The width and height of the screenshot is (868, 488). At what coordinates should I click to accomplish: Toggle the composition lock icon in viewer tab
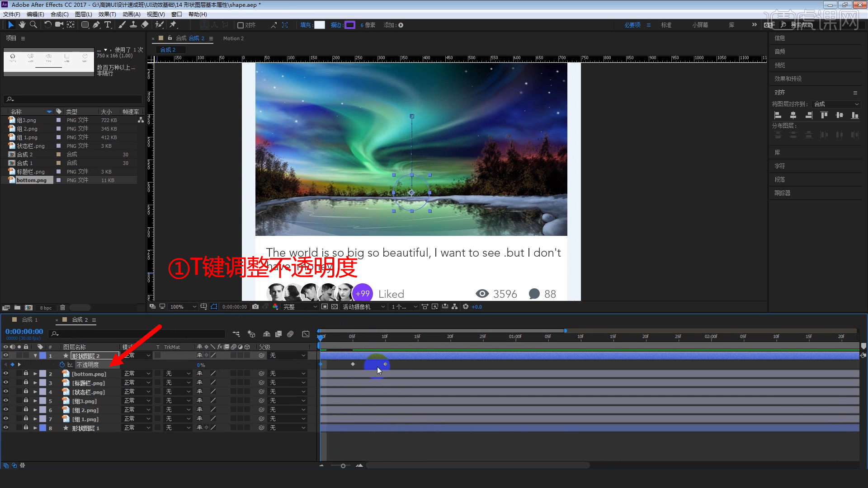tap(170, 38)
